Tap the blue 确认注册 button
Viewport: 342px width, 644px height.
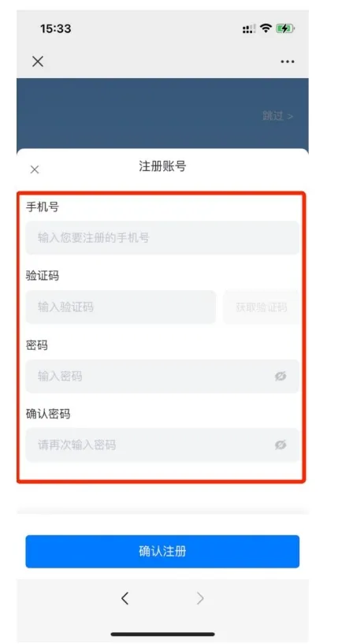[x=162, y=551]
